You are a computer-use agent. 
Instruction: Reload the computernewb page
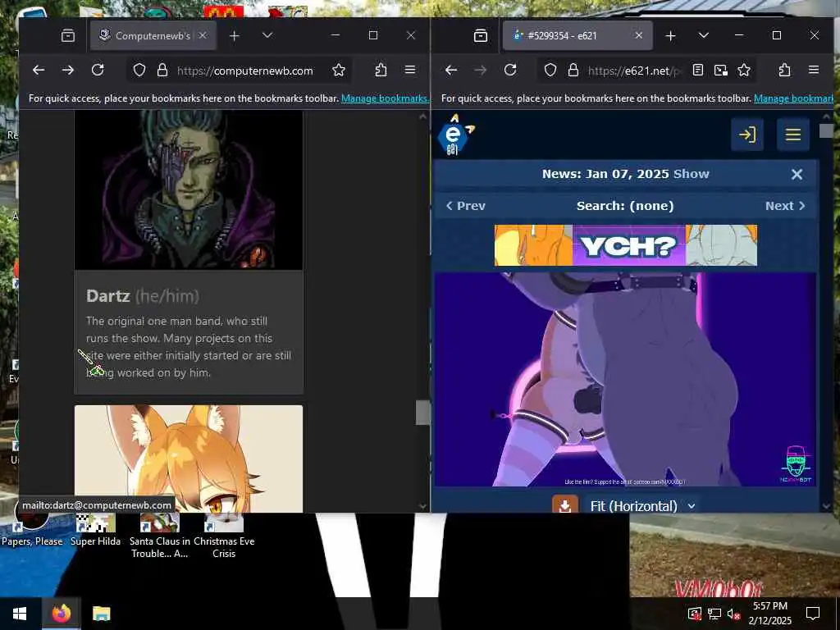click(98, 71)
